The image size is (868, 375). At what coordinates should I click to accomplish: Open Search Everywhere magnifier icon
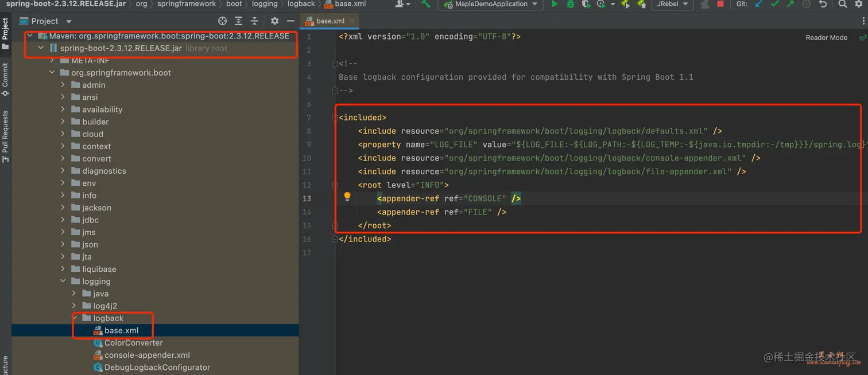[842, 4]
